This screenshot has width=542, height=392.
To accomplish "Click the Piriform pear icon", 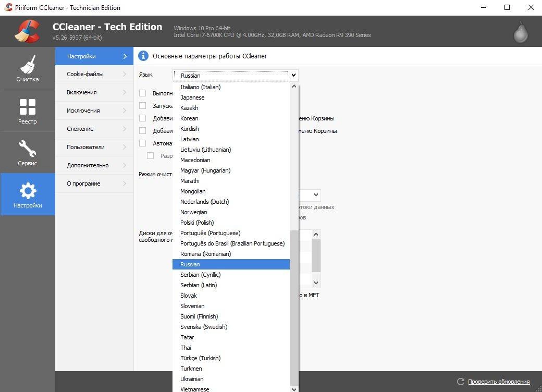I will pyautogui.click(x=520, y=32).
